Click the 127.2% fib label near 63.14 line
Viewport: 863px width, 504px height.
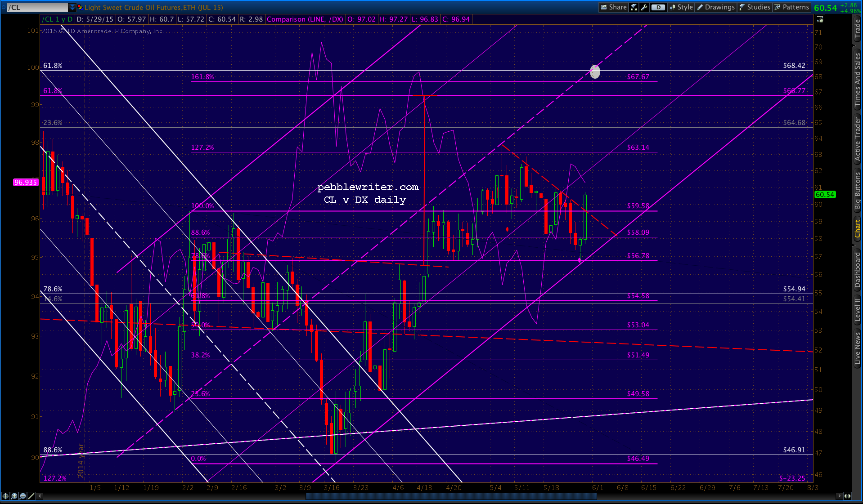click(x=202, y=147)
